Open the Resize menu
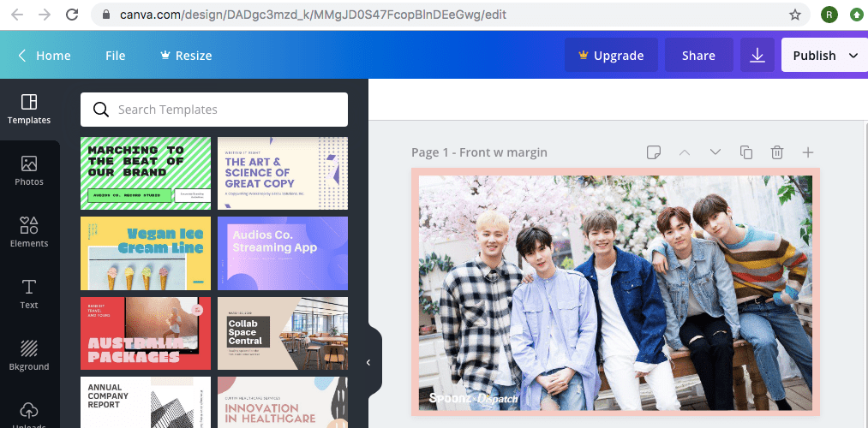The image size is (868, 428). tap(185, 56)
